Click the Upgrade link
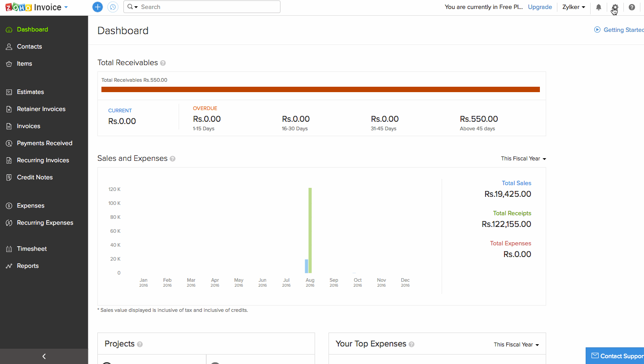The width and height of the screenshot is (644, 364). [539, 7]
